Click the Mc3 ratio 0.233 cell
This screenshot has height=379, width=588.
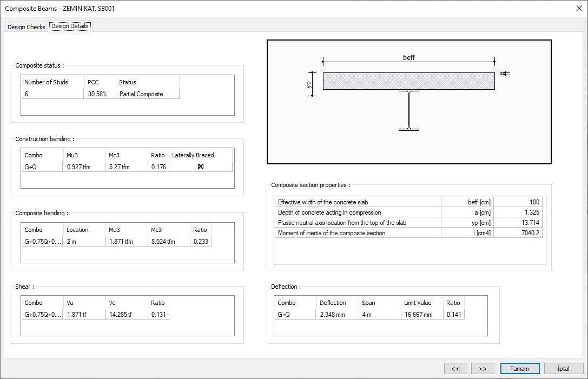200,242
